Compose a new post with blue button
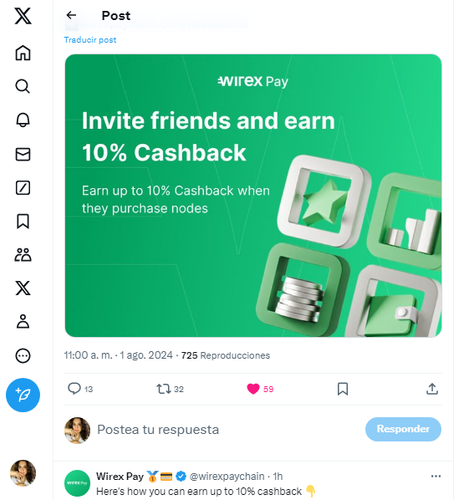Screen dimensions: 469x500 [x=23, y=395]
